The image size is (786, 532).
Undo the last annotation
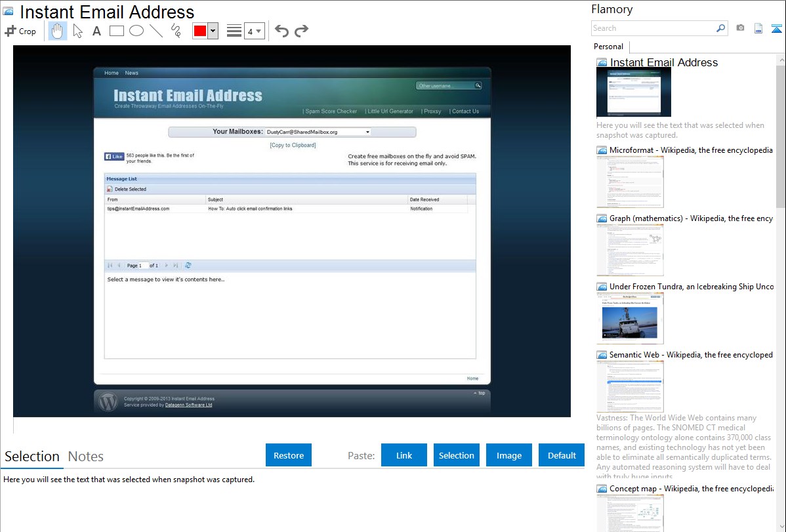(x=281, y=31)
